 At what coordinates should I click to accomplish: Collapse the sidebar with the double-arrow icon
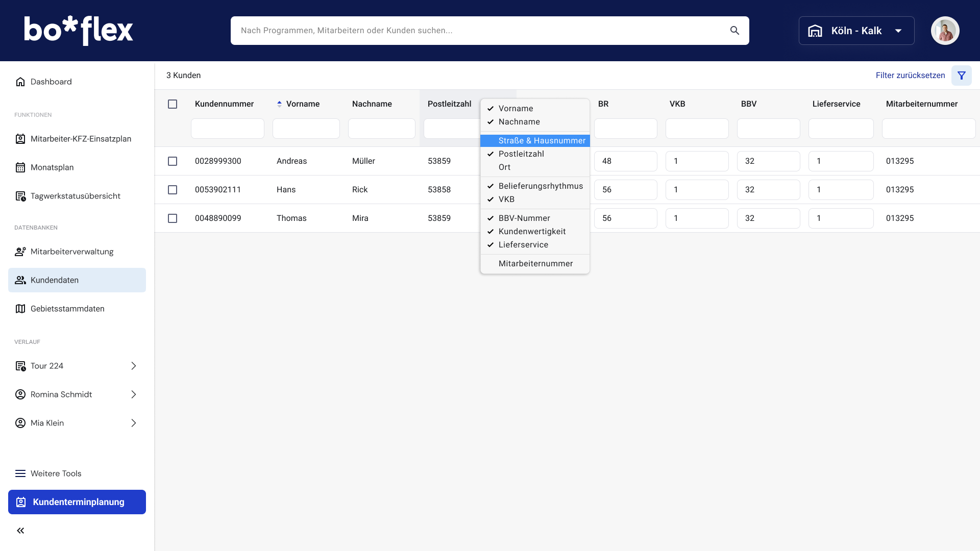pyautogui.click(x=20, y=531)
